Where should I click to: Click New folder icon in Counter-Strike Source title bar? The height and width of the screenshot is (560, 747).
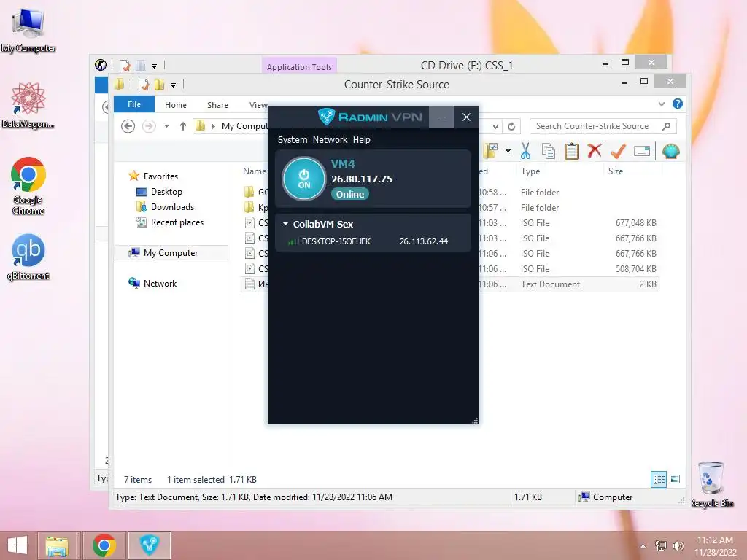(x=159, y=85)
